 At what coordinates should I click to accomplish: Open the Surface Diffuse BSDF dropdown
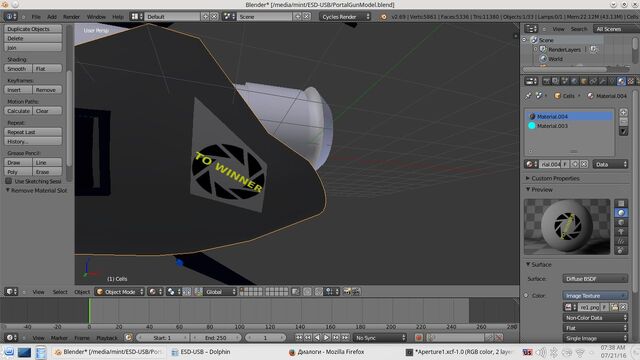[595, 279]
